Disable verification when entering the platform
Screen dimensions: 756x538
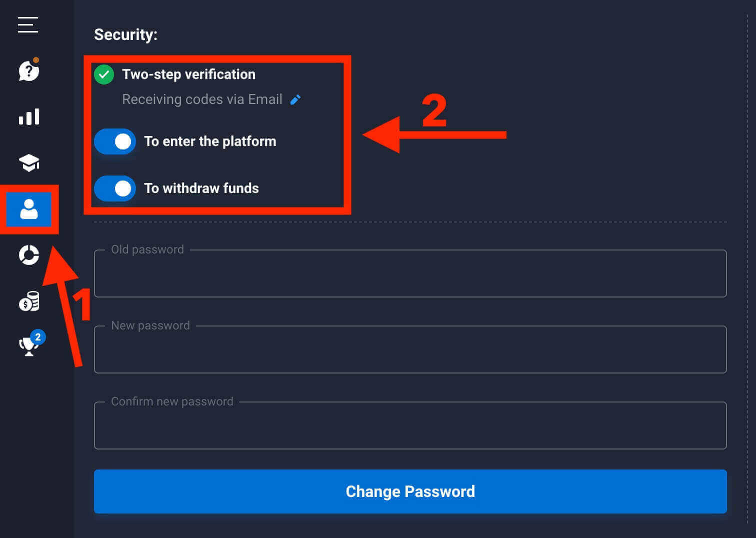(114, 141)
